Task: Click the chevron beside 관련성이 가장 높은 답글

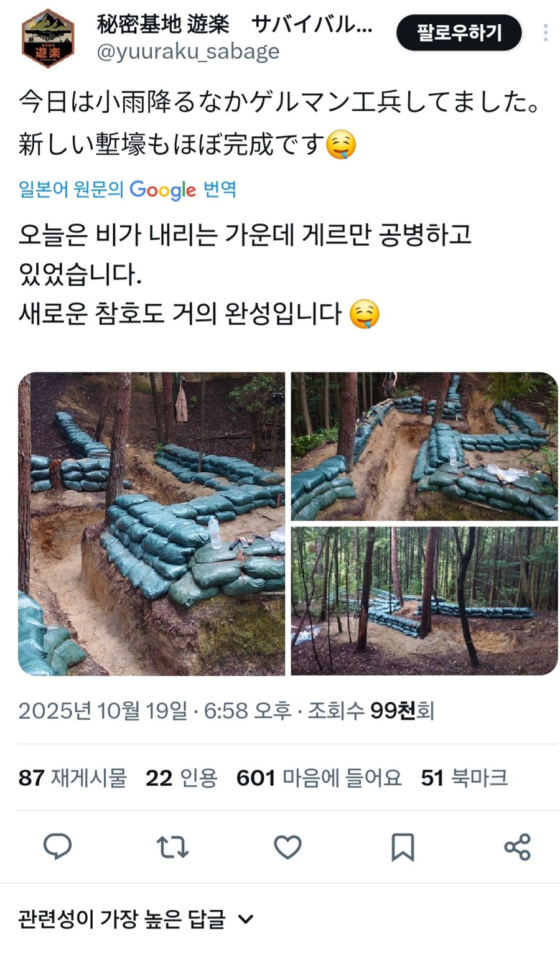Action: [x=246, y=919]
